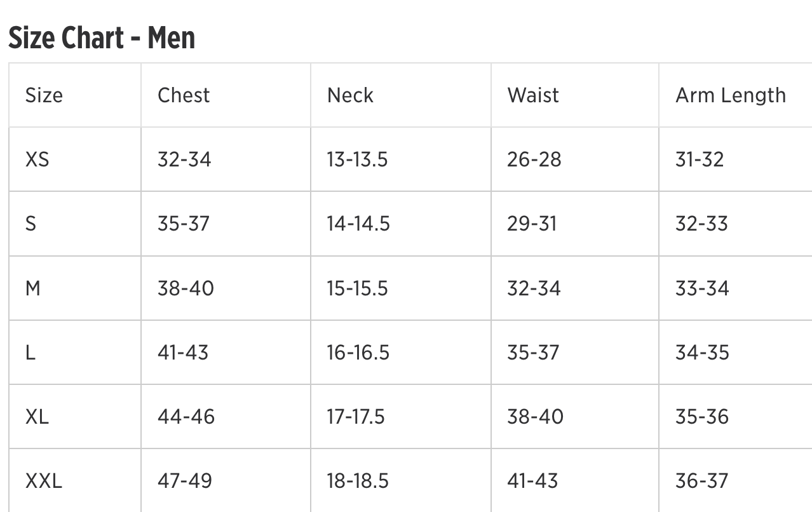Select the XL size row label
The height and width of the screenshot is (512, 812).
[x=37, y=417]
